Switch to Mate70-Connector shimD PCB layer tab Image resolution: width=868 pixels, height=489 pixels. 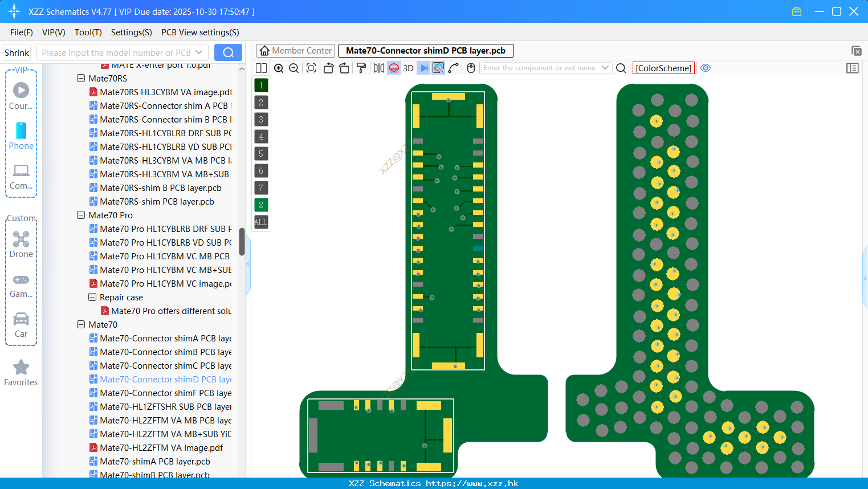(x=426, y=51)
